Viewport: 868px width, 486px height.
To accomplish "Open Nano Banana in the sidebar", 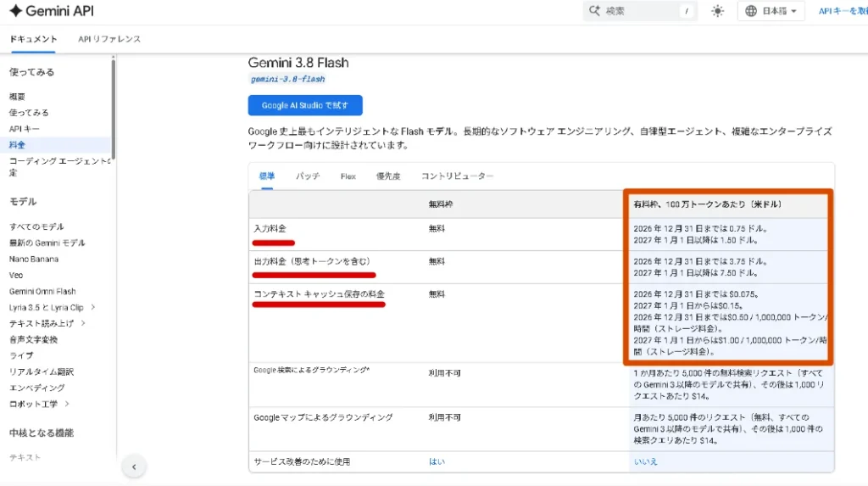I will [34, 259].
